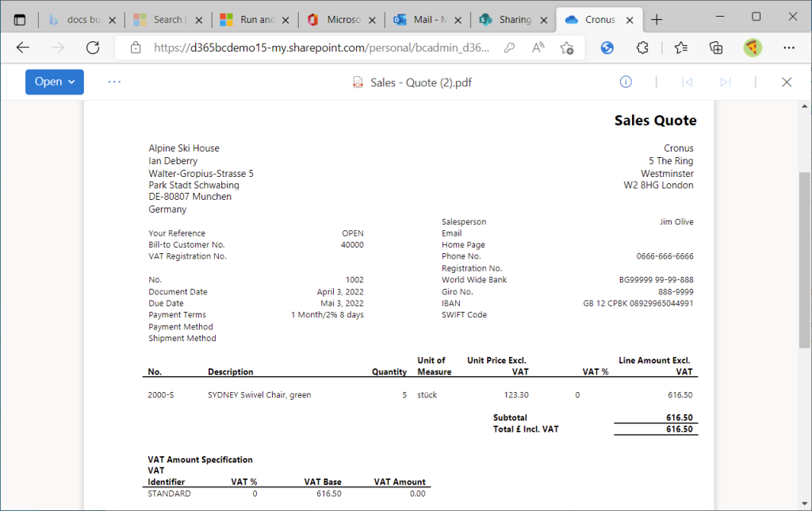This screenshot has height=511, width=812.
Task: Close the PDF preview
Action: pos(787,82)
